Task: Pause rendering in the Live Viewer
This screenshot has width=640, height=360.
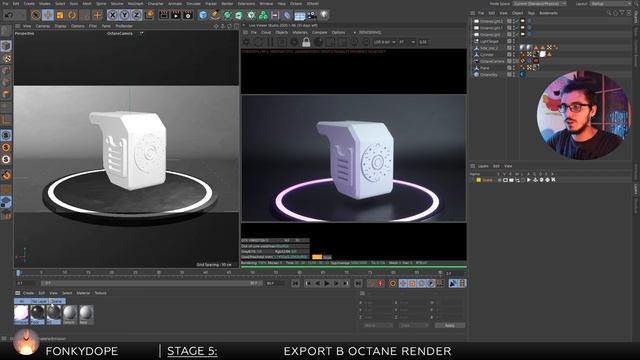Action: coord(270,42)
